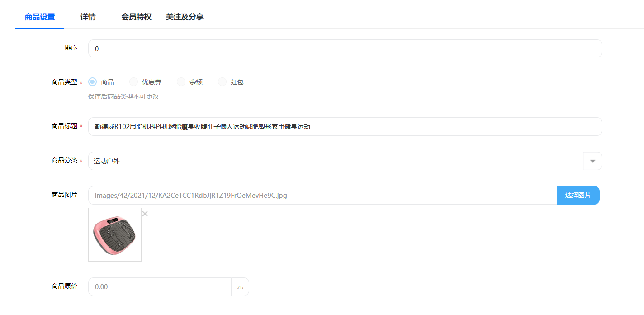Select the 商品设置 tab
Image resolution: width=644 pixels, height=315 pixels.
(40, 17)
